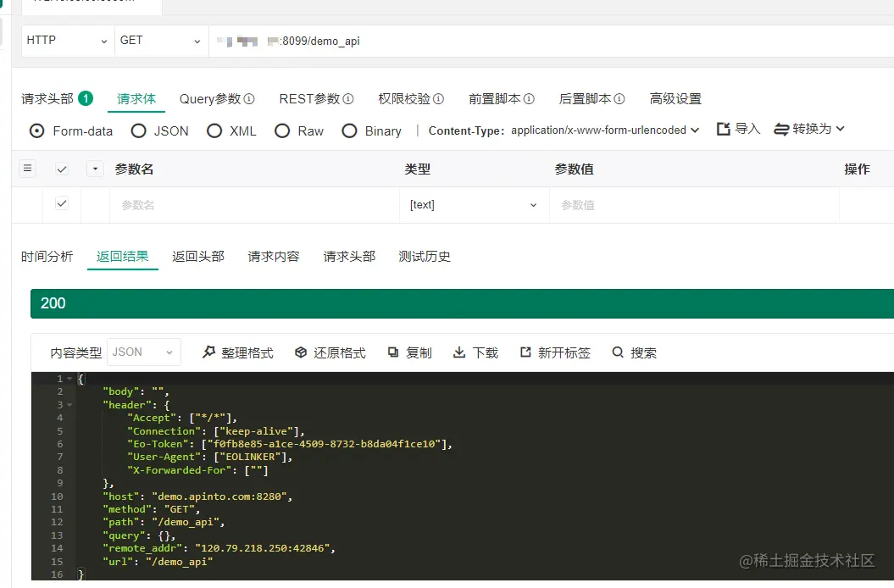This screenshot has width=894, height=588.
Task: Toggle the select-all checkbox in the header
Action: [62, 169]
